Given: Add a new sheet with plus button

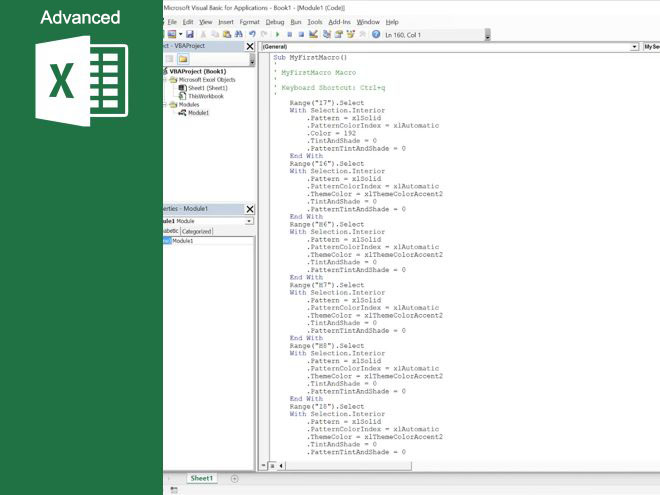Looking at the screenshot, I should (235, 478).
